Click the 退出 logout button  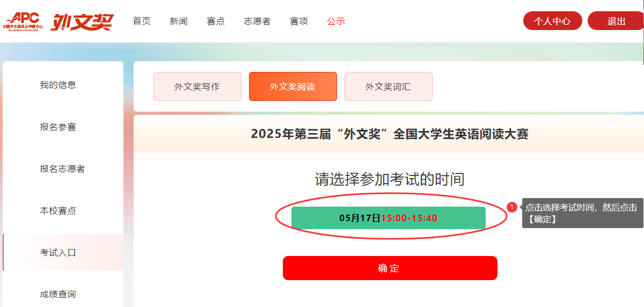(x=616, y=21)
